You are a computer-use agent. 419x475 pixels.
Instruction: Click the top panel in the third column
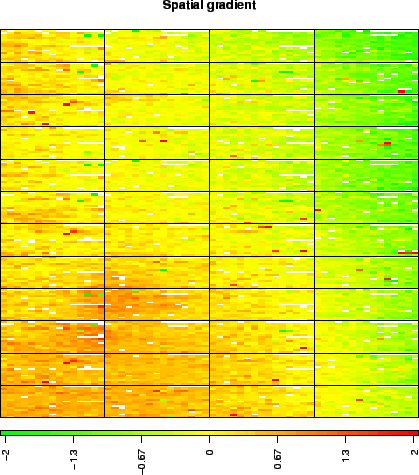coord(262,46)
